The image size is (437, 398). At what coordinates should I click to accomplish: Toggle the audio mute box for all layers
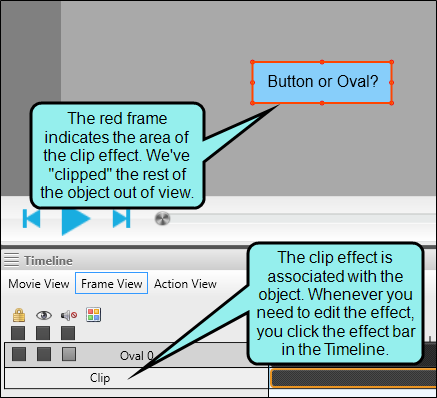[68, 333]
